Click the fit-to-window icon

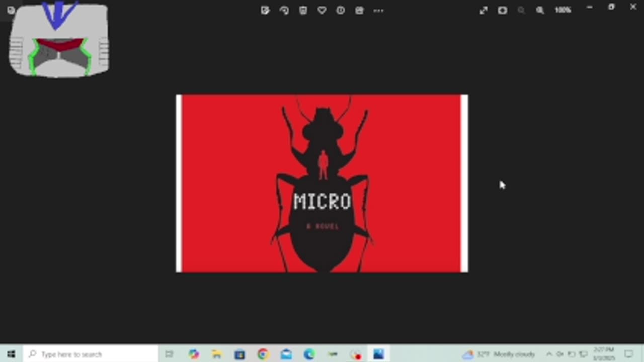coord(503,10)
